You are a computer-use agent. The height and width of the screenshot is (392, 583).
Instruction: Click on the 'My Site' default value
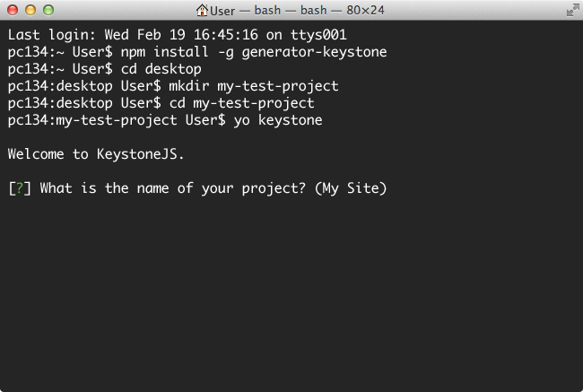pyautogui.click(x=351, y=188)
